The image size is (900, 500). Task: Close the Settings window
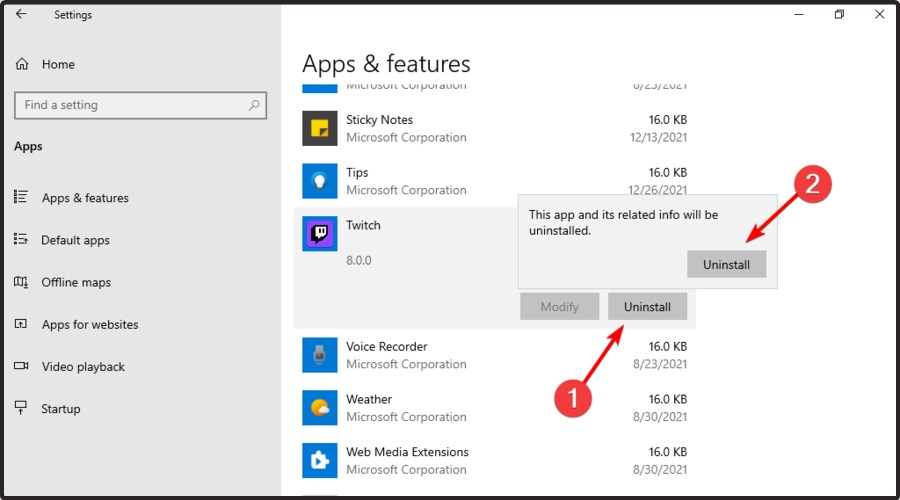(879, 14)
